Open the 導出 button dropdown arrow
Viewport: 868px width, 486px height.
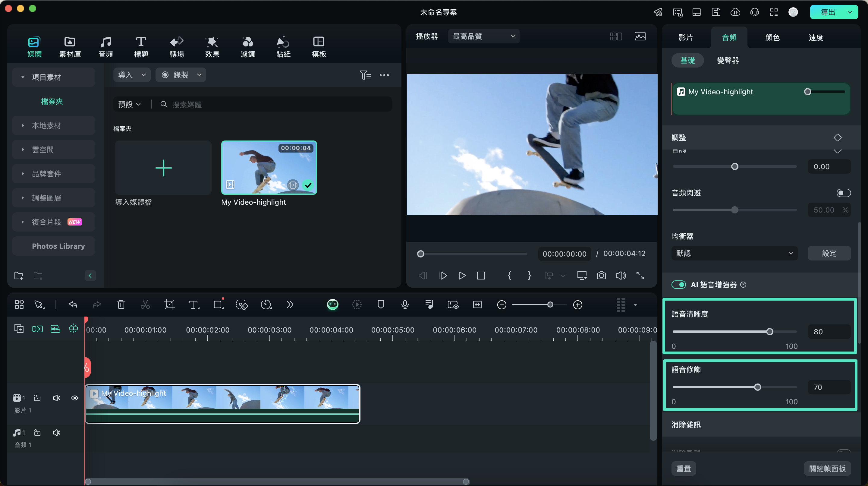click(850, 12)
